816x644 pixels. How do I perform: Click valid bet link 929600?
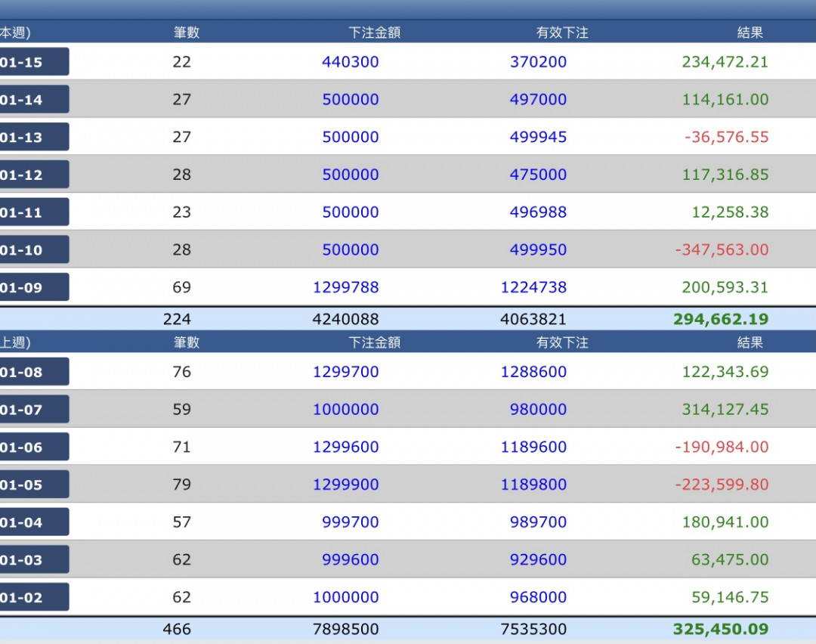538,560
